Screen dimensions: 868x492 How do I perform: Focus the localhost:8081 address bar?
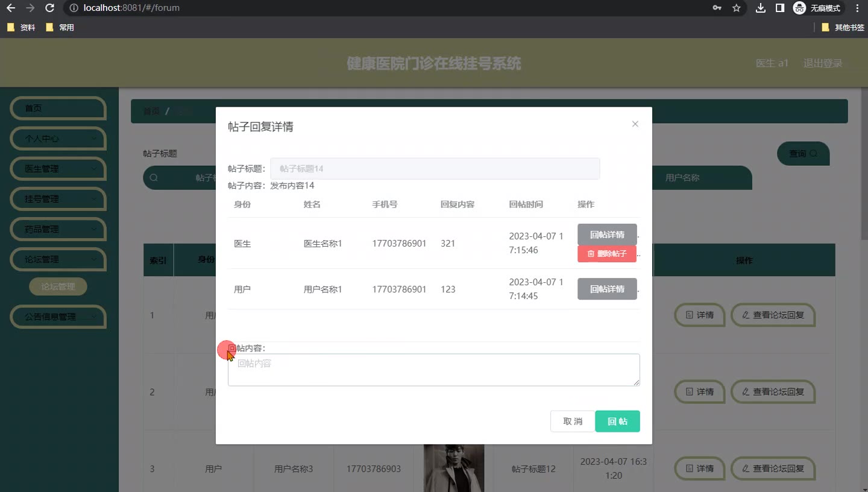tap(386, 8)
